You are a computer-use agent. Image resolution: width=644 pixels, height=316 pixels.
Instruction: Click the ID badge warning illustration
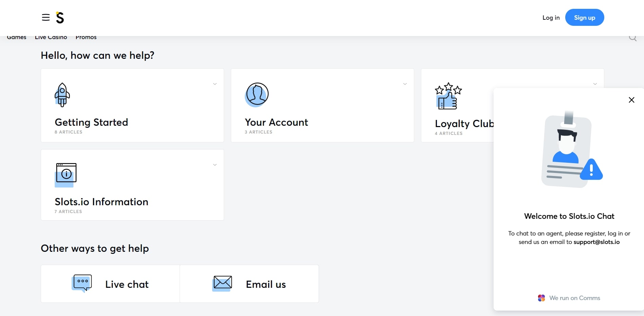572,150
